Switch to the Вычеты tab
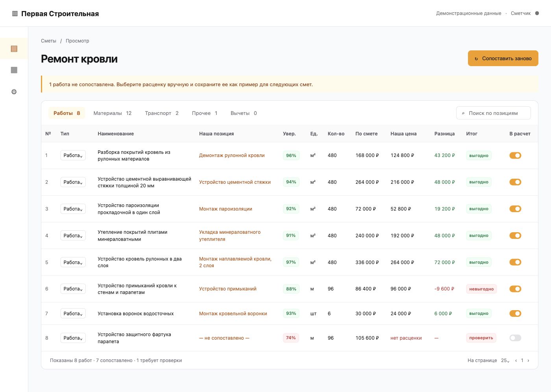 pyautogui.click(x=244, y=113)
